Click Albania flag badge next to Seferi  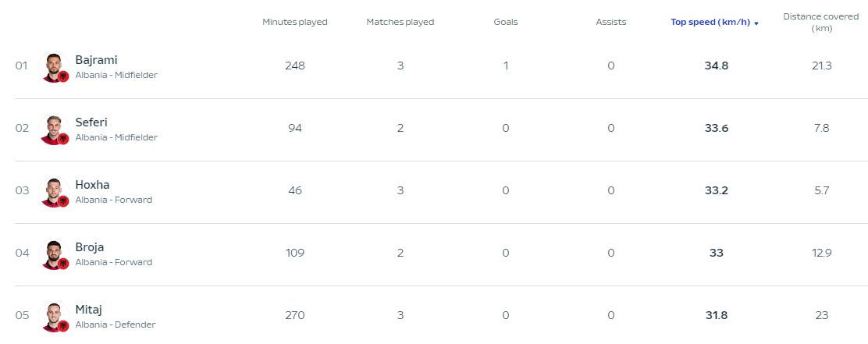pyautogui.click(x=63, y=139)
